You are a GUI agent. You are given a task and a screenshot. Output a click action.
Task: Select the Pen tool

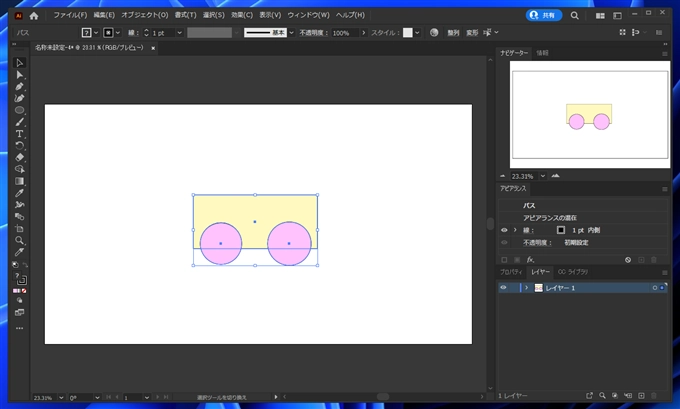coord(19,87)
